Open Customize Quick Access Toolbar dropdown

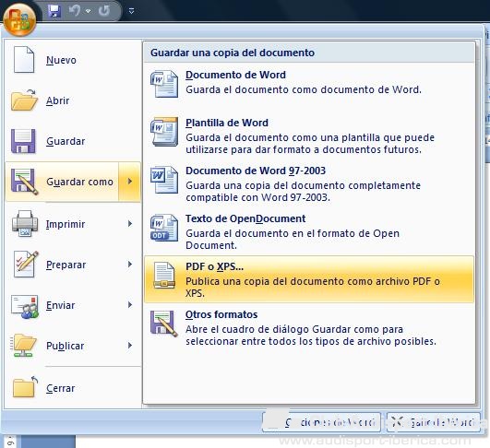(x=132, y=11)
